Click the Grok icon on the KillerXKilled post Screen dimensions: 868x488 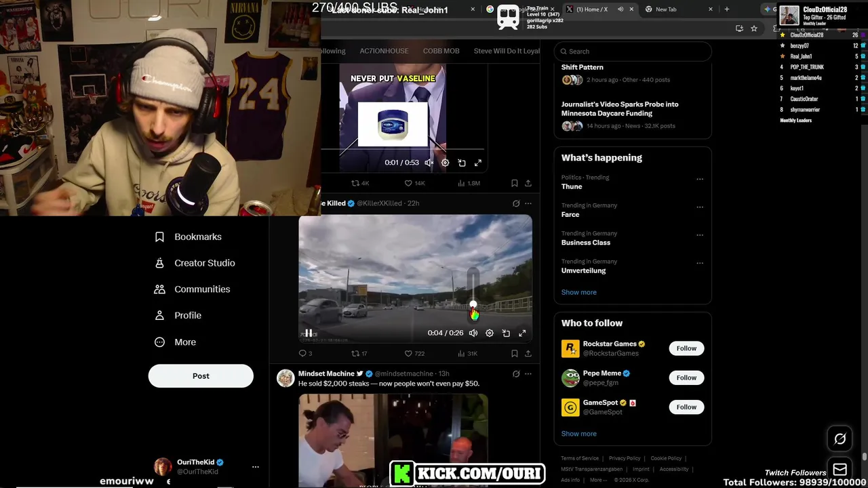516,203
